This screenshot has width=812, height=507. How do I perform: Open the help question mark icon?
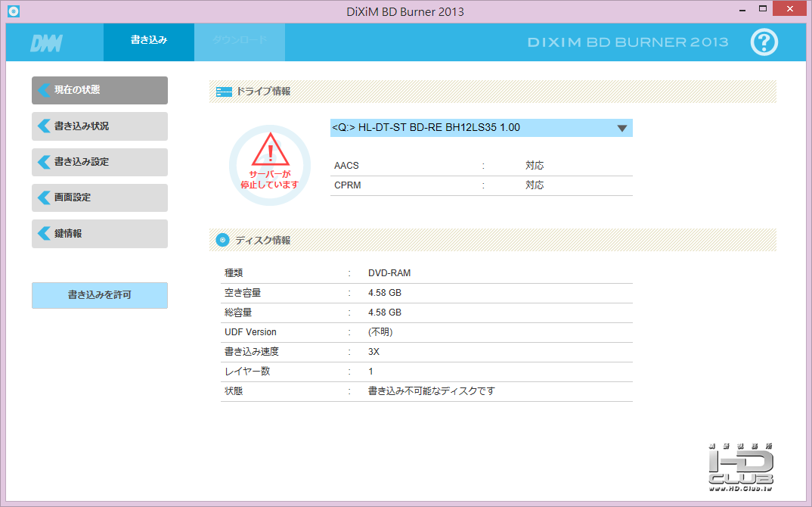[764, 42]
